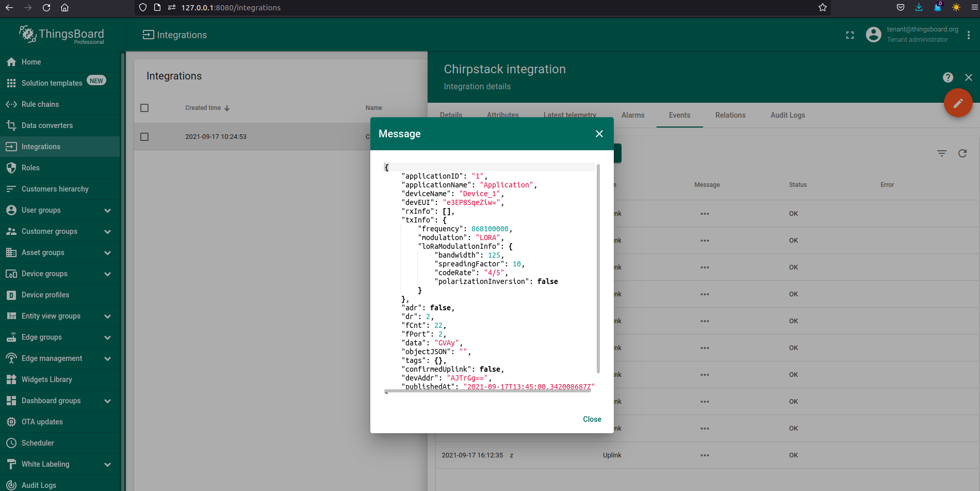Image resolution: width=980 pixels, height=491 pixels.
Task: Go to Rule chains
Action: coord(60,104)
